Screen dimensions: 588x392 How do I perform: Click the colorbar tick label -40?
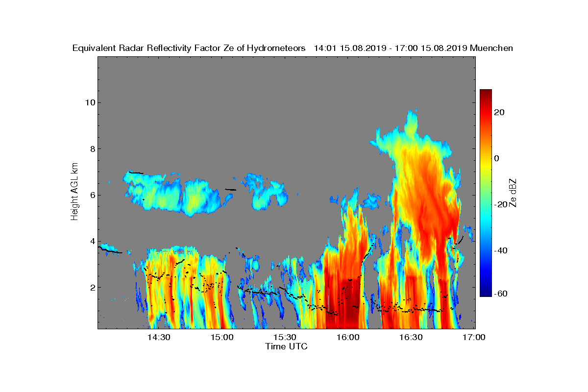501,250
